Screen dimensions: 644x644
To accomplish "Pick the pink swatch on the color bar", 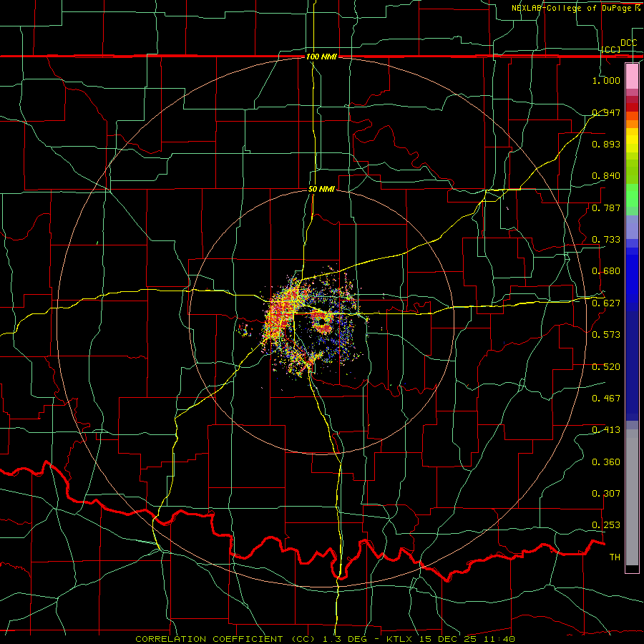I will (x=632, y=76).
